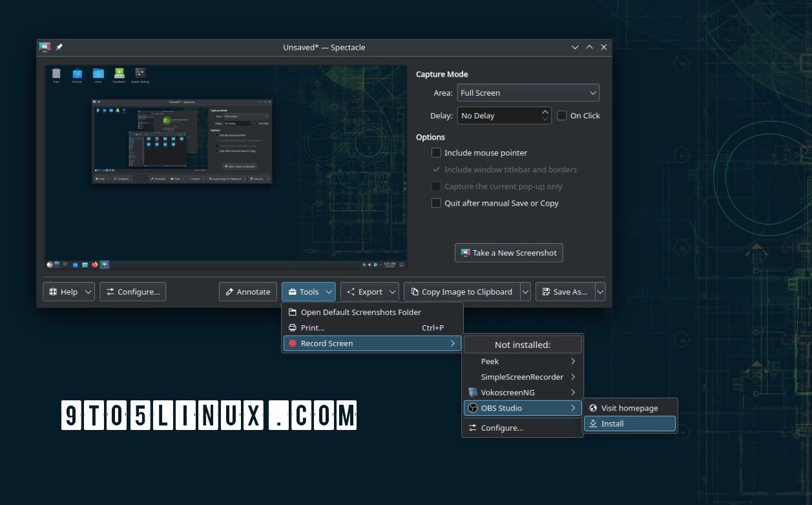Click the toolbox icon on Tools button
Screen dimensions: 812x505
292,292
